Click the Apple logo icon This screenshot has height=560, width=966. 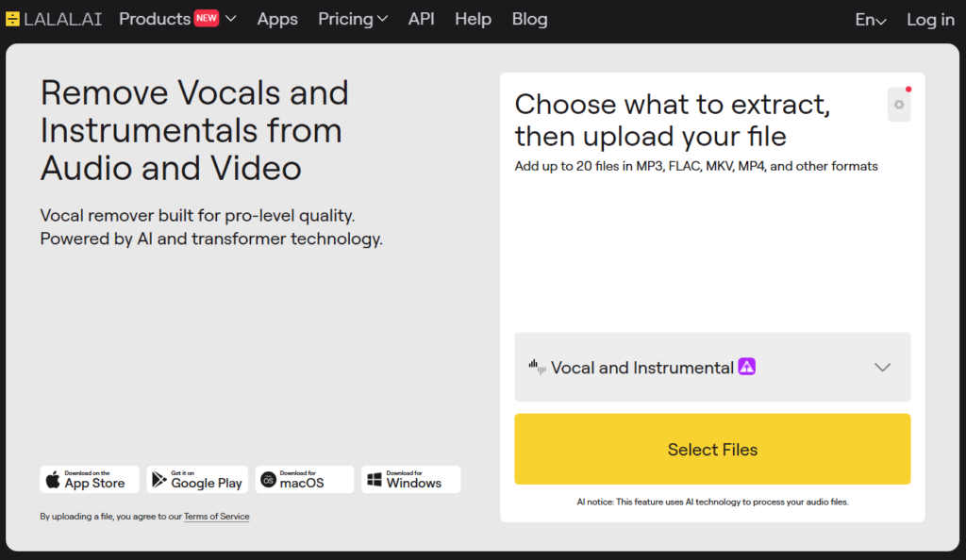point(53,479)
